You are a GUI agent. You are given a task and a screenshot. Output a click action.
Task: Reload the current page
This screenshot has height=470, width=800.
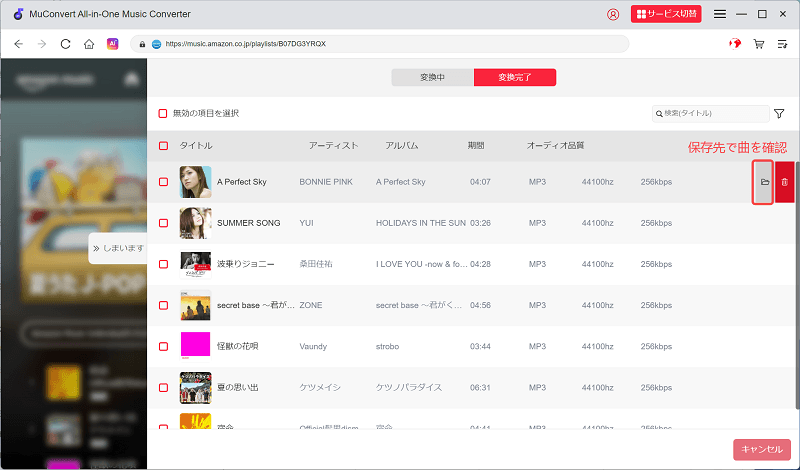coord(65,44)
